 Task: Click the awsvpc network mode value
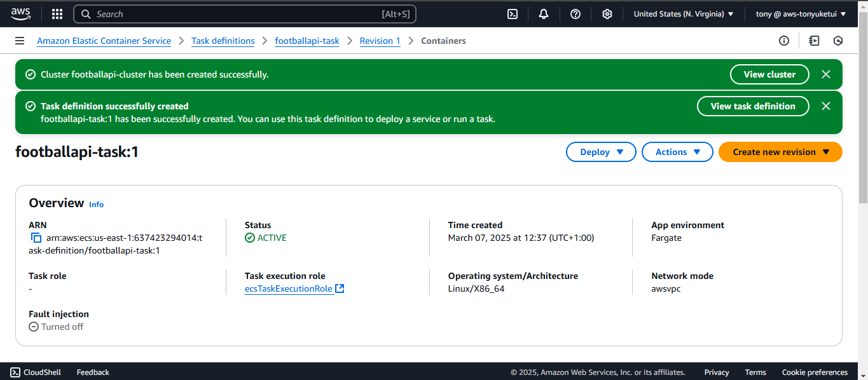[666, 288]
